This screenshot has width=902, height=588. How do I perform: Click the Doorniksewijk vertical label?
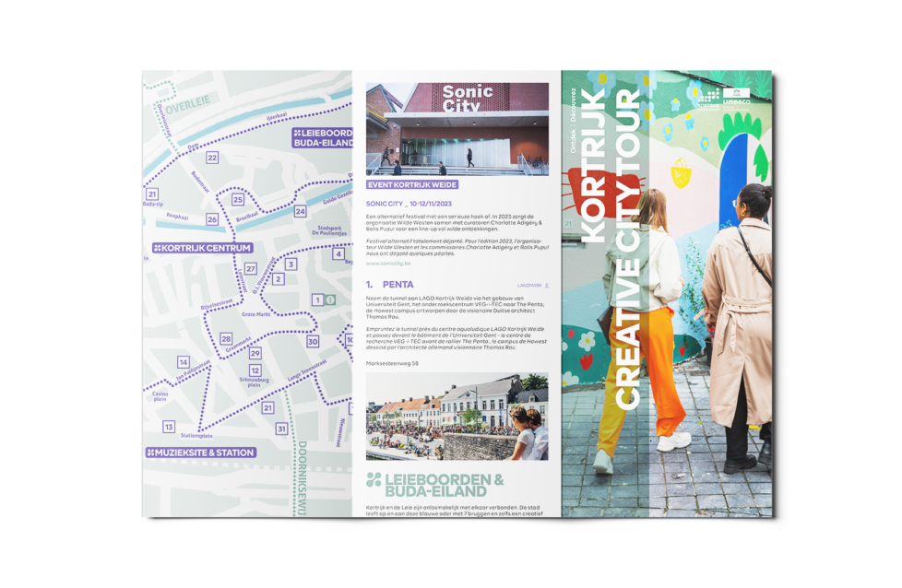(x=303, y=478)
